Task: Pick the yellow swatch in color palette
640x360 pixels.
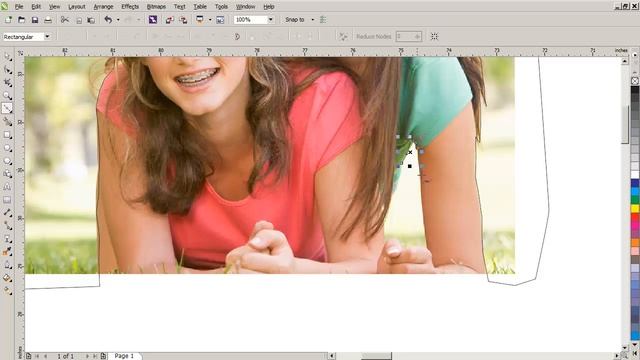Action: [x=635, y=209]
